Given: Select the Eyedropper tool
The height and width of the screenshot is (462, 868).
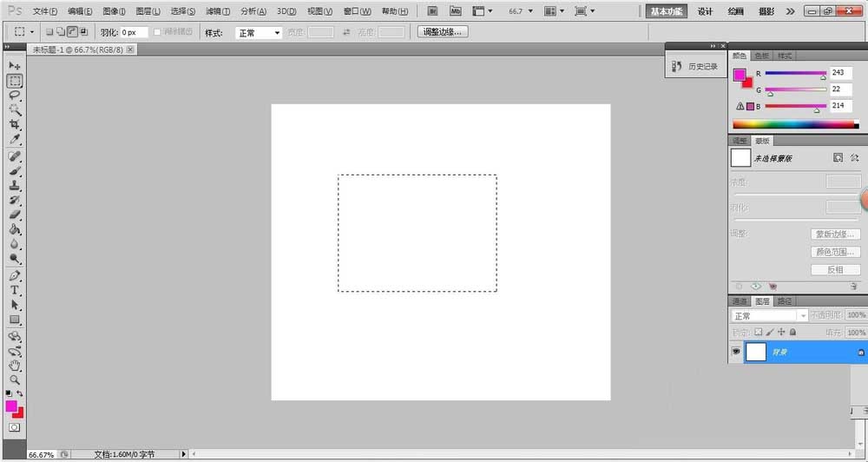Looking at the screenshot, I should pos(15,139).
